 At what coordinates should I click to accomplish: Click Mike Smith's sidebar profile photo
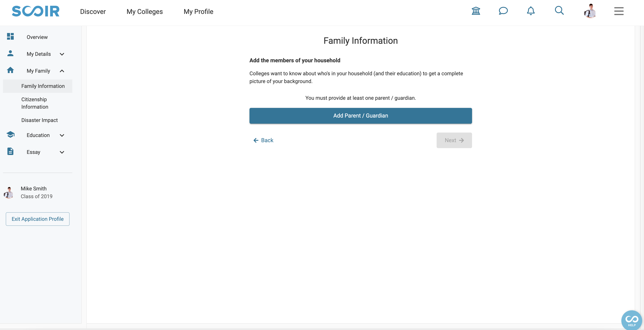(x=9, y=193)
